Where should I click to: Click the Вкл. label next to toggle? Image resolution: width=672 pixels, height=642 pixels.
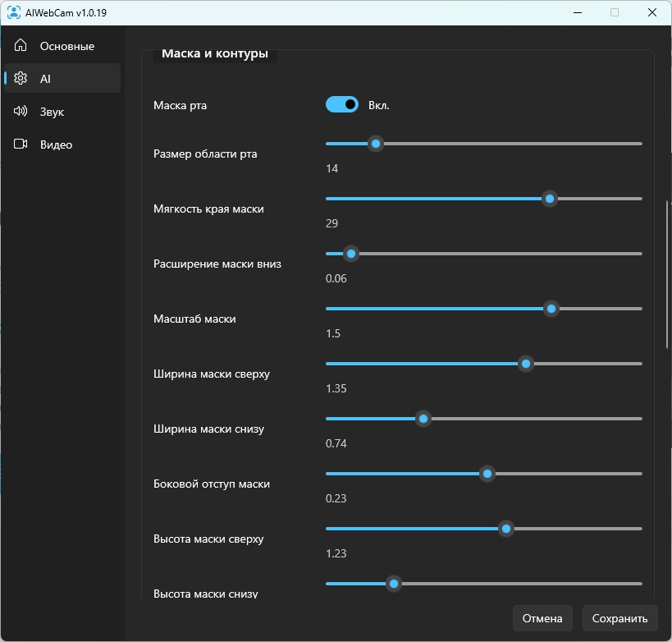tap(379, 105)
